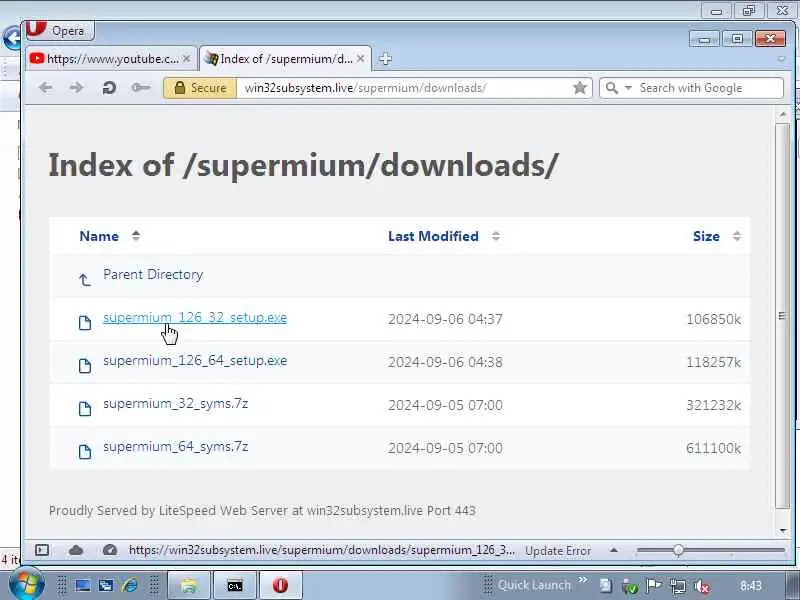Toggle the Opera panel button in status bar
Screen dimensions: 800x600
[x=42, y=549]
